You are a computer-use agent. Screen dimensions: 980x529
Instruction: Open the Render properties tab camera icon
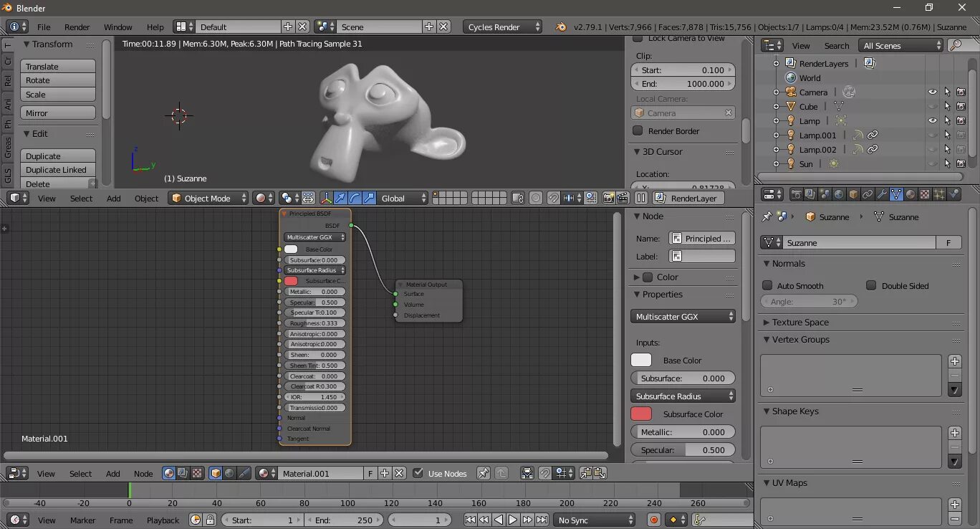click(x=796, y=194)
